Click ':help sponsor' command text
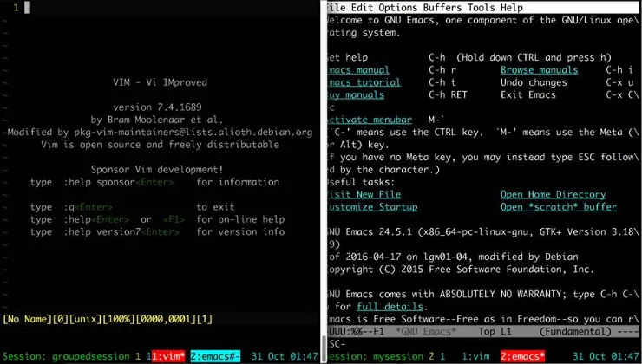 coord(100,182)
